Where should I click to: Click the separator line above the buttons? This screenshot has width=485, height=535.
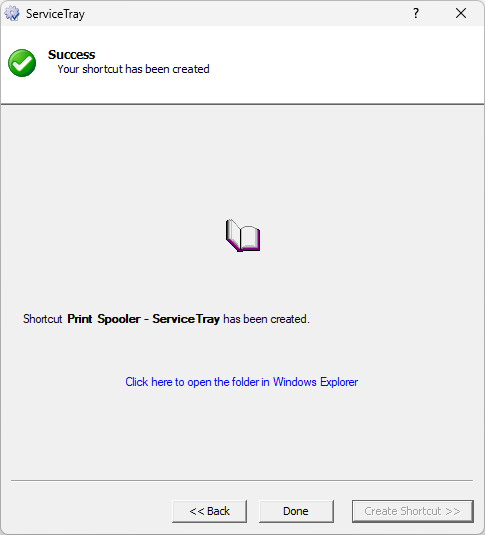click(242, 480)
